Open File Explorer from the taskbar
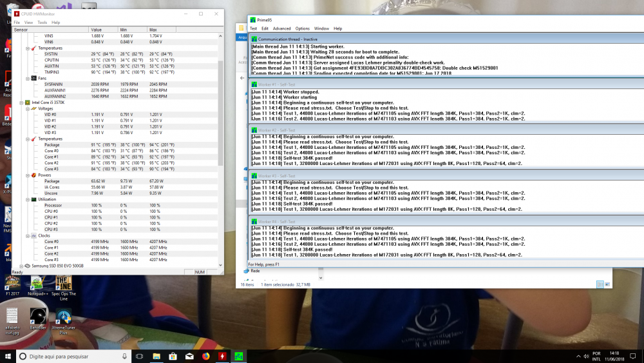 point(156,356)
